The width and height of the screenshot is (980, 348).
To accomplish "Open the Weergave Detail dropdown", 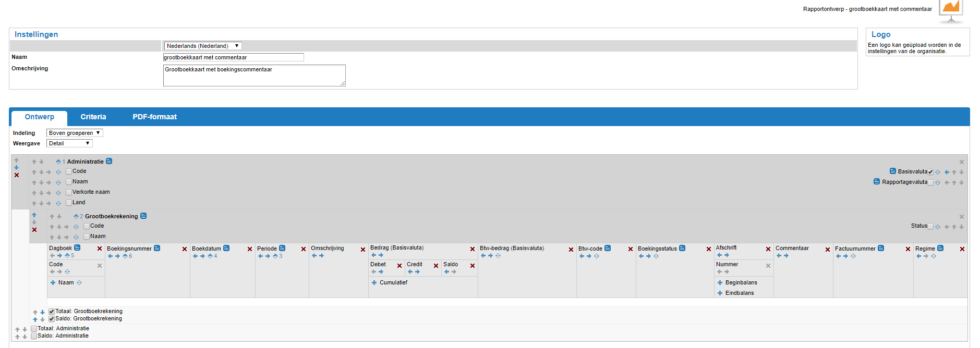I will (x=69, y=143).
